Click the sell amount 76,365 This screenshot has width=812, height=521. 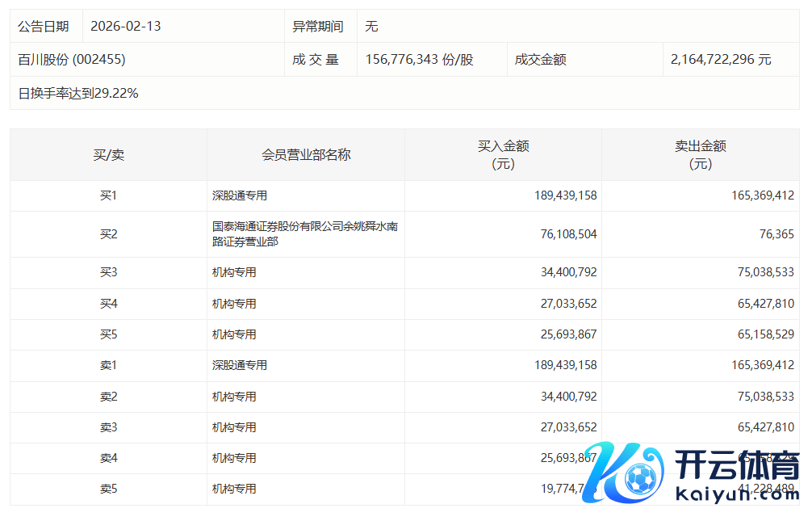click(775, 234)
